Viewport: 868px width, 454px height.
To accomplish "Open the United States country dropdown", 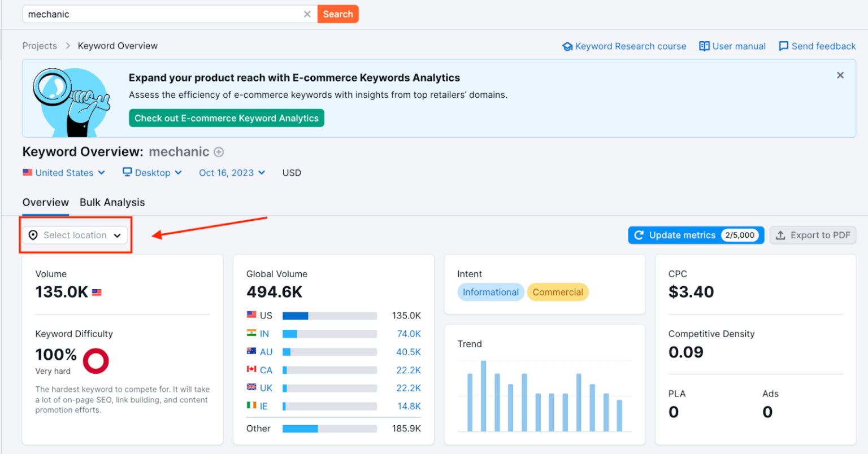I will 63,172.
